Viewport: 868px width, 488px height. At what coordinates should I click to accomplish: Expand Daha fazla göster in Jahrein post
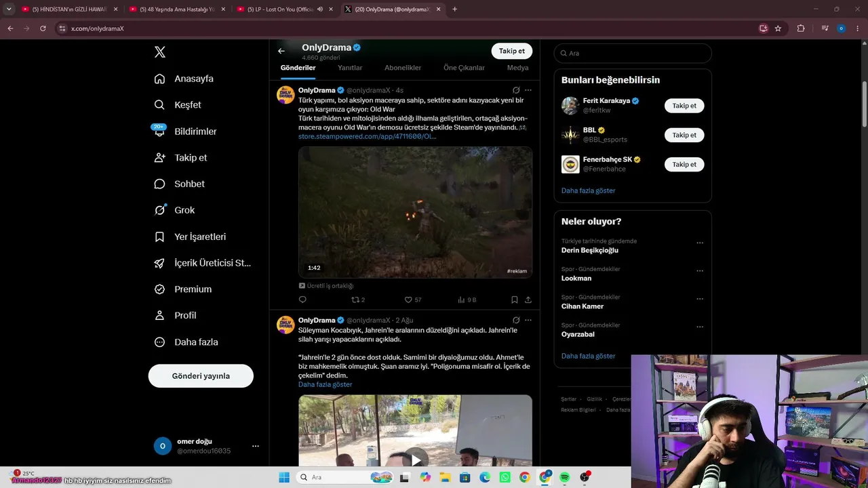pyautogui.click(x=325, y=384)
